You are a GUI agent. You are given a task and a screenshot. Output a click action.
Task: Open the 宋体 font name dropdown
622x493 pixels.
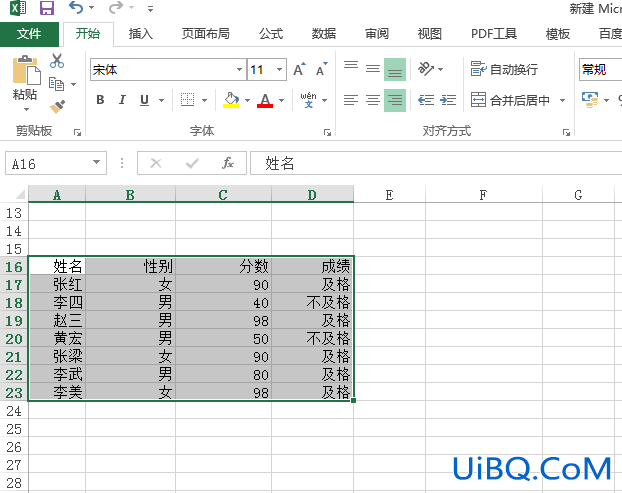point(239,70)
